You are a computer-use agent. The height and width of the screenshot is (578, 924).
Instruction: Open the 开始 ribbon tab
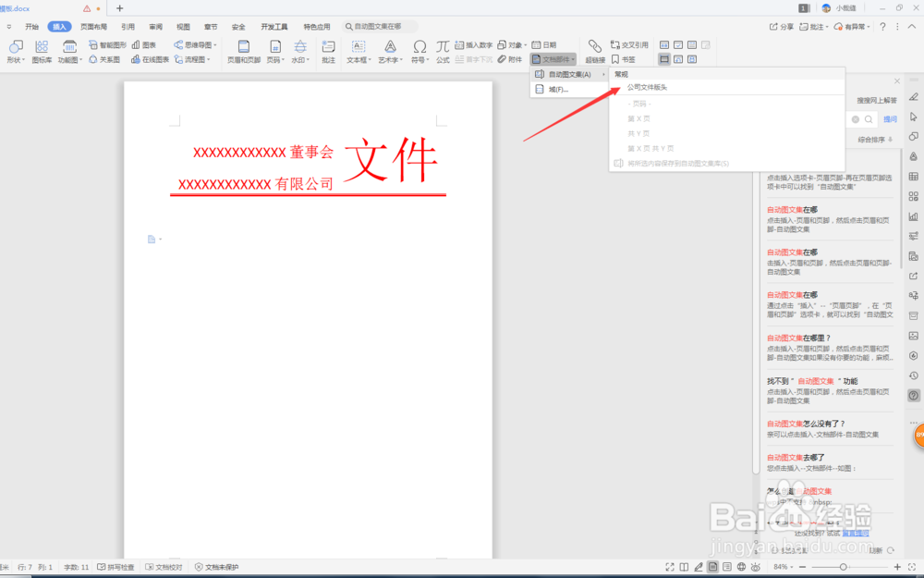[x=31, y=27]
